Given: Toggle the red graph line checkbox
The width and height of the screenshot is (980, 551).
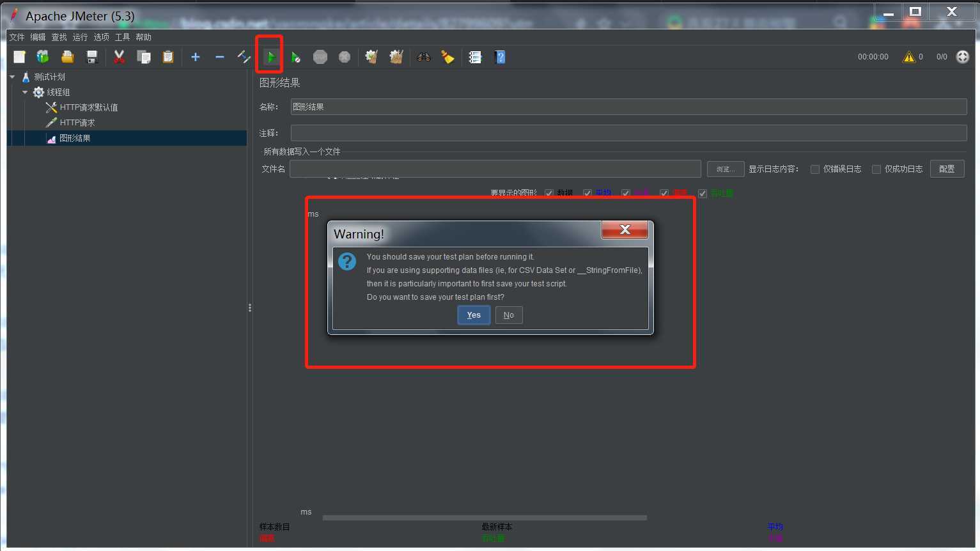Looking at the screenshot, I should pyautogui.click(x=664, y=193).
